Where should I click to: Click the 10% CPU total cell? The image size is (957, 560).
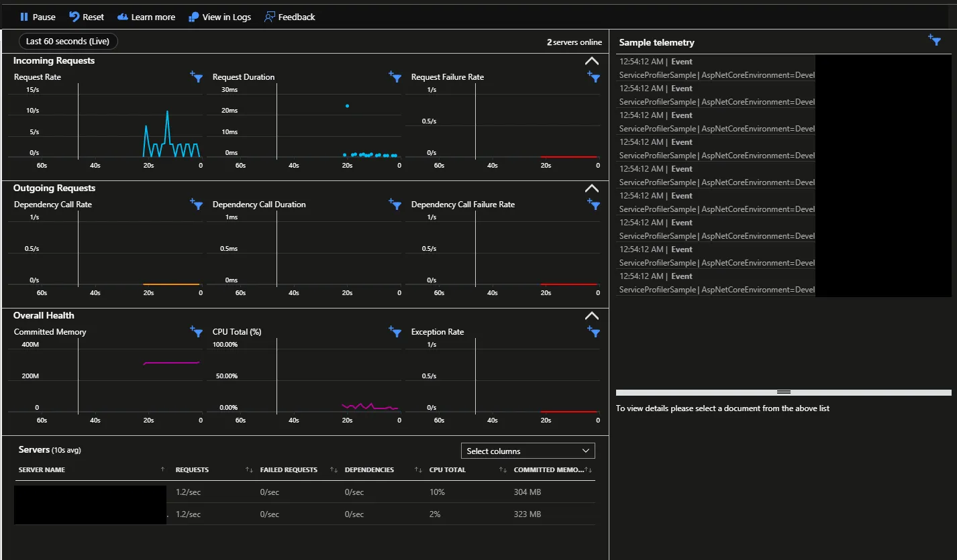coord(436,492)
